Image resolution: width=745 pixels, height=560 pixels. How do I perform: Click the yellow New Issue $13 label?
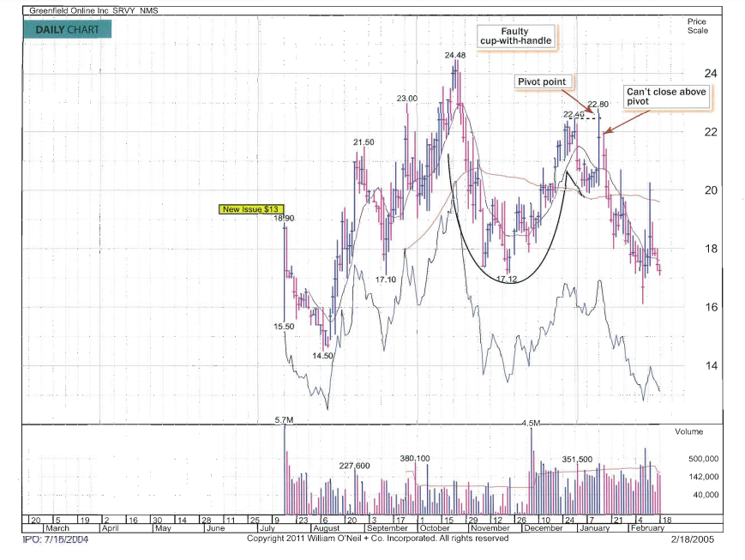click(250, 208)
